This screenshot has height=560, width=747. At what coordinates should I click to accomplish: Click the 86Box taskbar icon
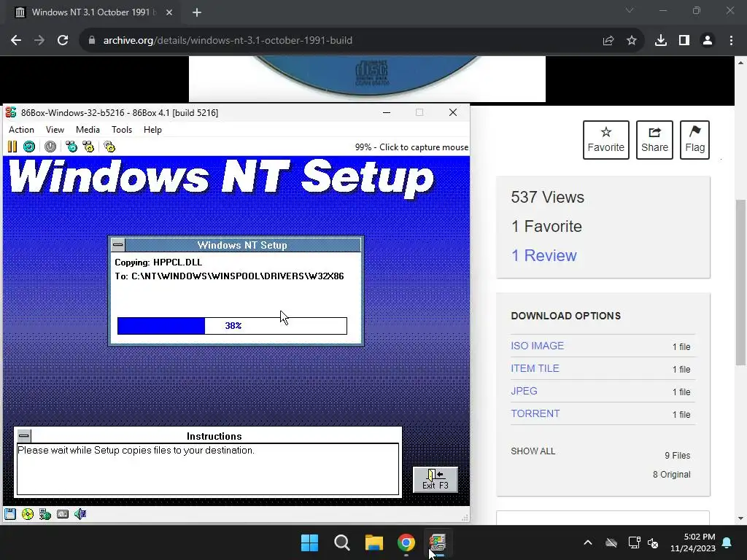pos(438,542)
